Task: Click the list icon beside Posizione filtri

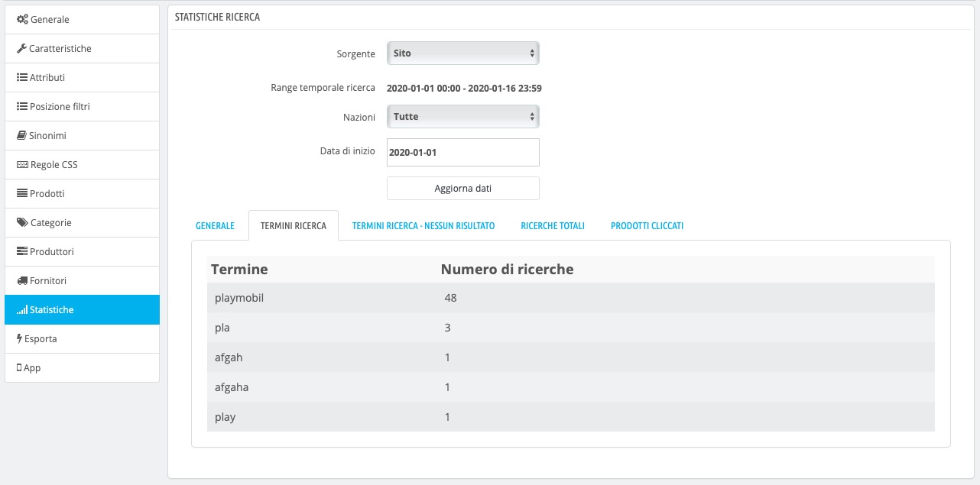Action: point(22,107)
